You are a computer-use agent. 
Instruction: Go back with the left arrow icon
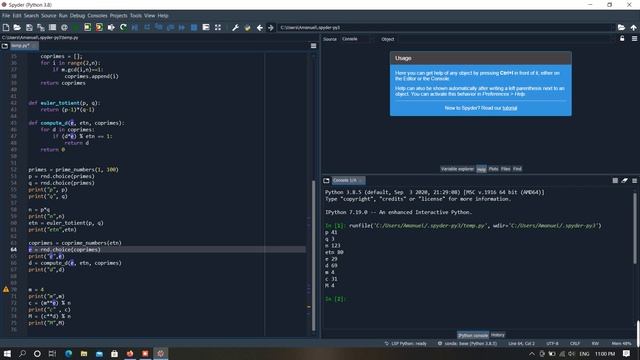(260, 27)
